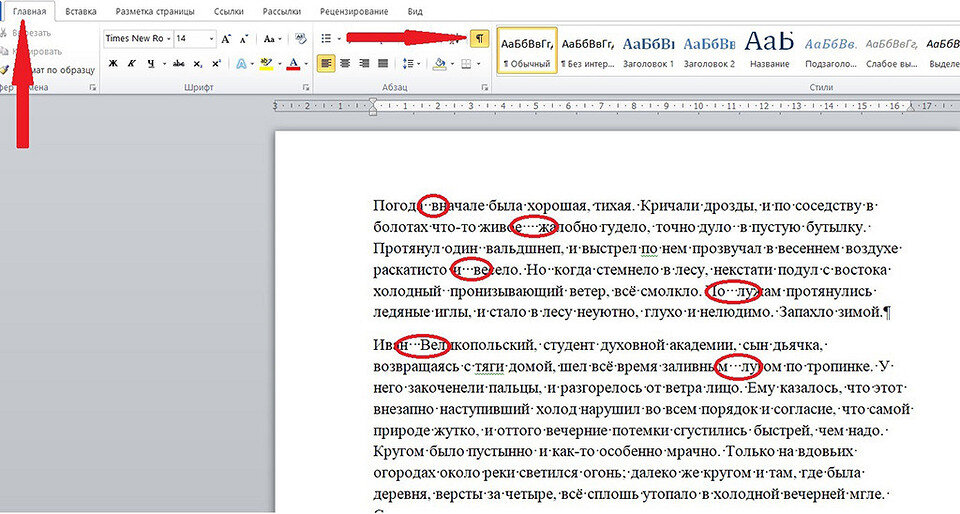Align text to the left
The width and height of the screenshot is (960, 514).
326,64
